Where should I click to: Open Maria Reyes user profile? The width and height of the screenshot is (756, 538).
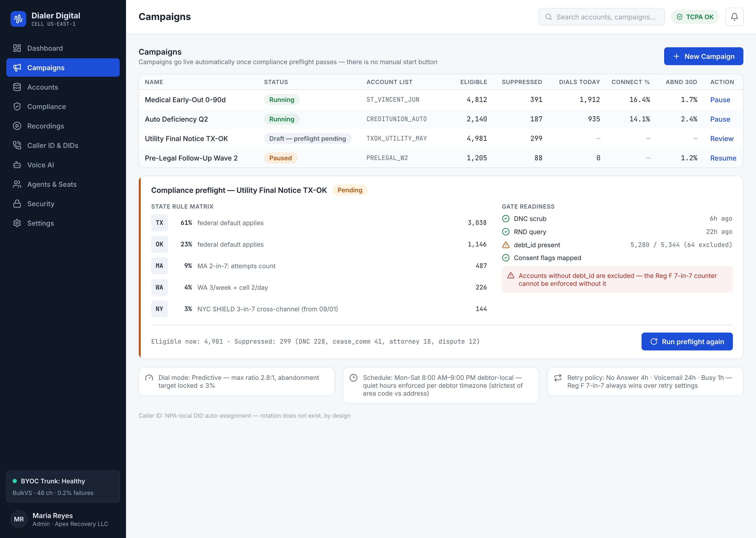click(63, 519)
